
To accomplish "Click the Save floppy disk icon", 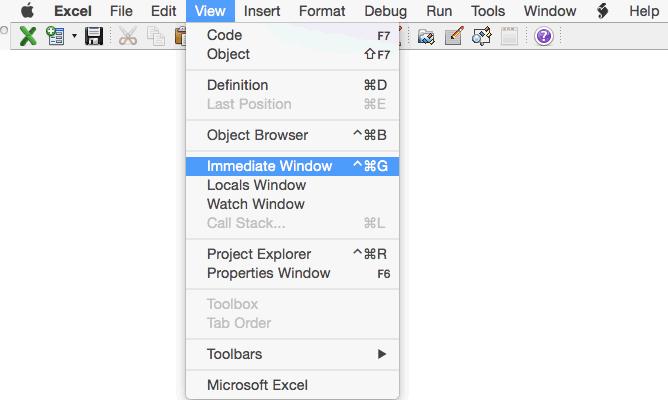I will coord(94,36).
